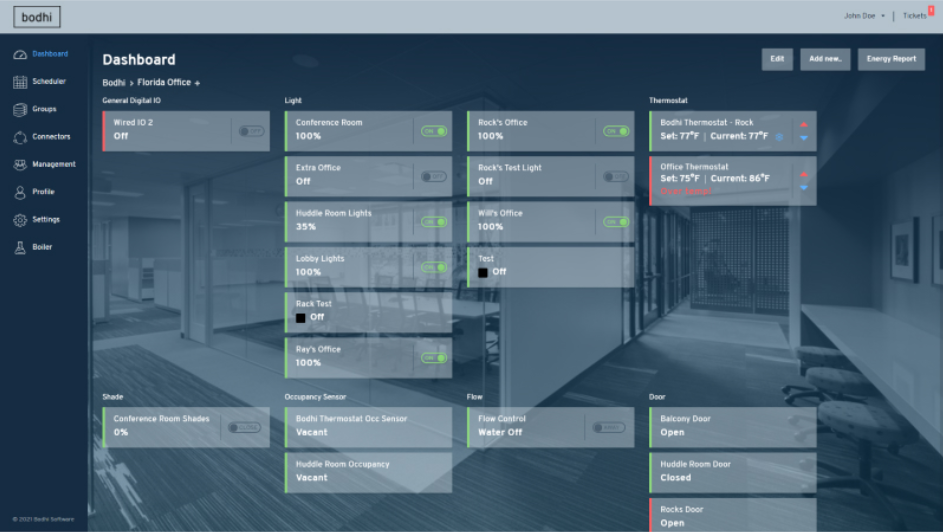Click the Florida Office breadcrumb
The width and height of the screenshot is (943, 532).
pyautogui.click(x=164, y=82)
